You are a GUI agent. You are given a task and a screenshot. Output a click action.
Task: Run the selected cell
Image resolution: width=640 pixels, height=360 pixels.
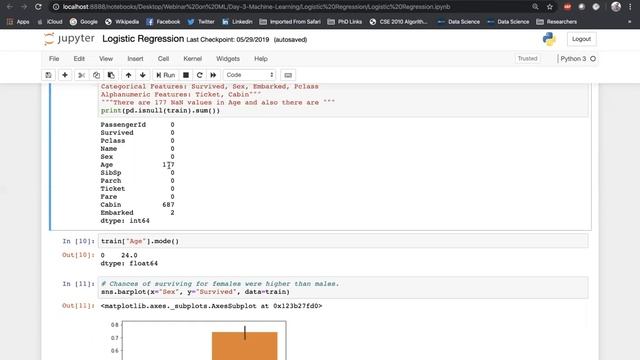(x=165, y=75)
